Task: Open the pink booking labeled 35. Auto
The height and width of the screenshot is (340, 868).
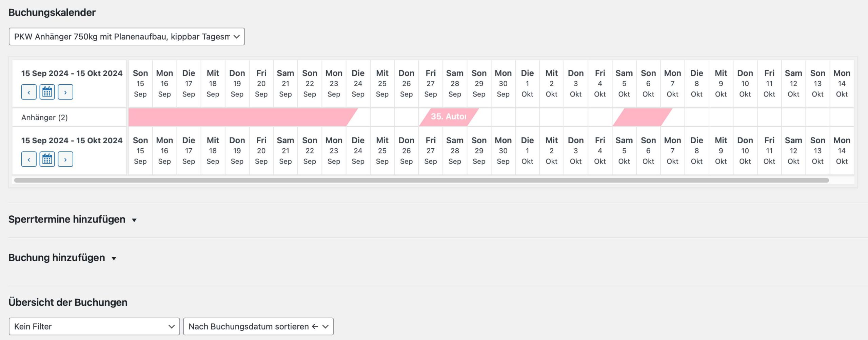Action: coord(449,117)
